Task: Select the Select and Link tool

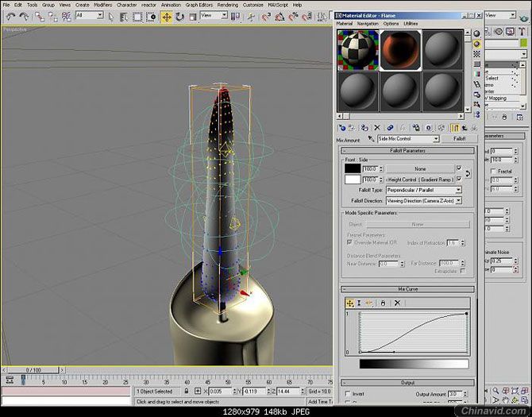Action: click(40, 17)
